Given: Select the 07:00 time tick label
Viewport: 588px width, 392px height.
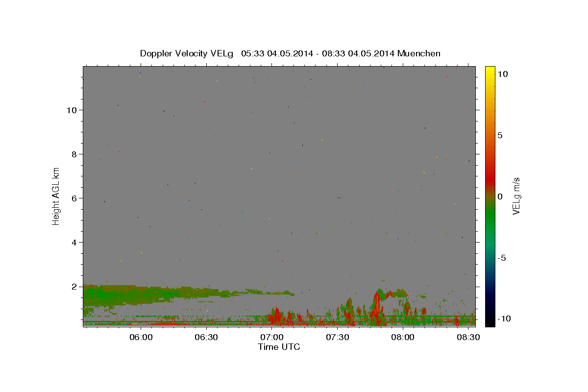Looking at the screenshot, I should point(272,338).
